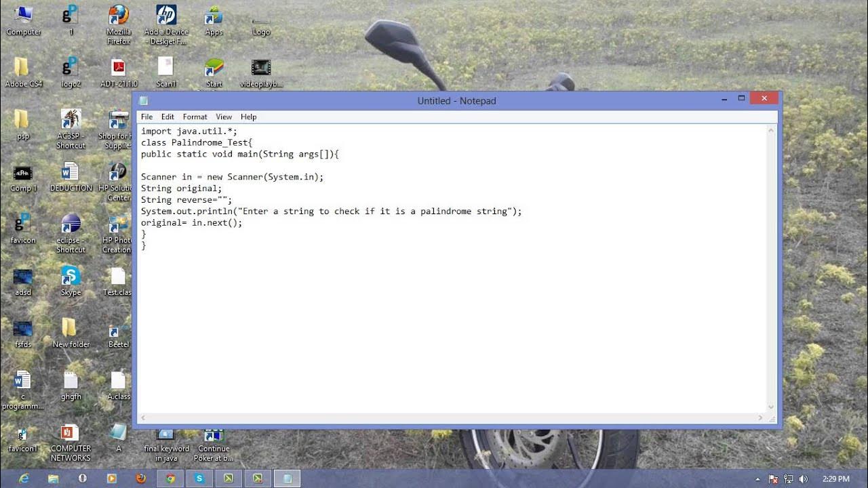Open the File menu in Notepad
The width and height of the screenshot is (868, 488).
(x=146, y=117)
